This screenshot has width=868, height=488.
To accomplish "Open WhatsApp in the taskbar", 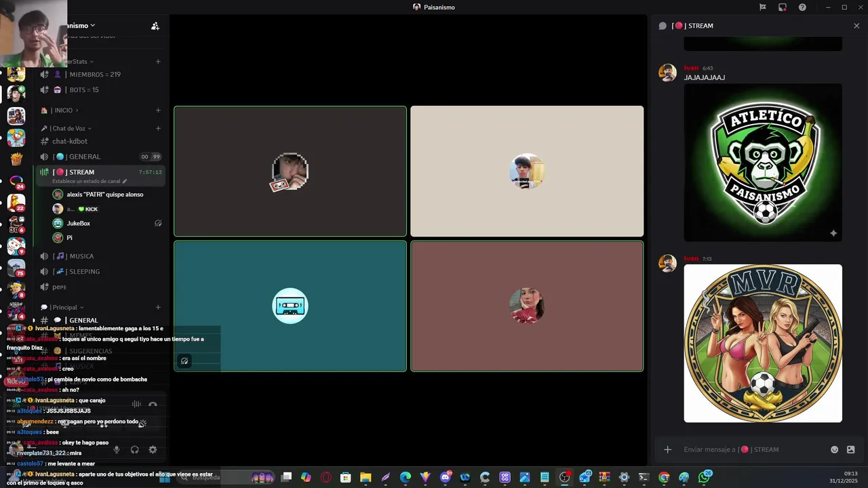I will (705, 477).
